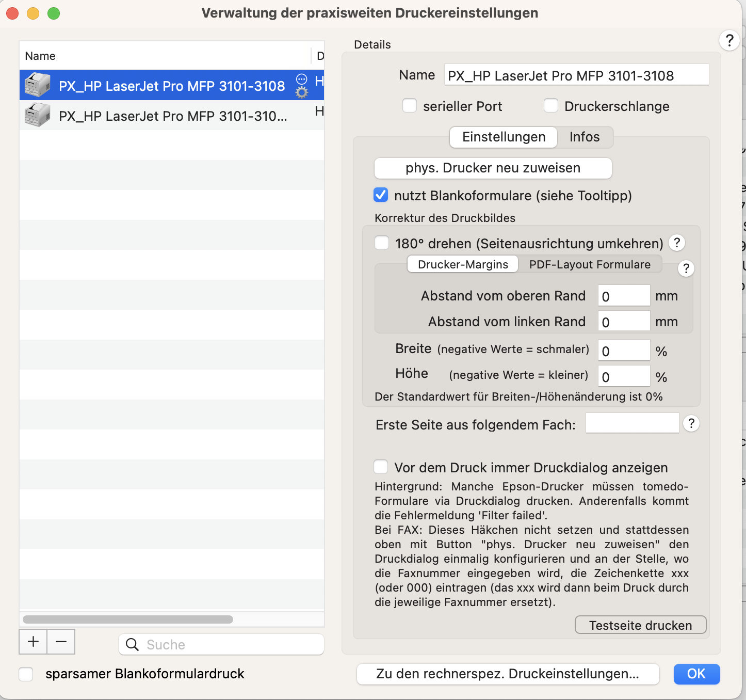Switch to PDF-Layout Formulare tab
The height and width of the screenshot is (700, 746).
click(590, 264)
